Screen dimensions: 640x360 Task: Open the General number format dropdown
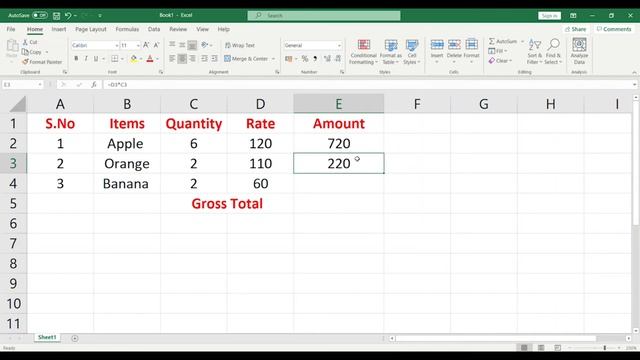pos(339,45)
